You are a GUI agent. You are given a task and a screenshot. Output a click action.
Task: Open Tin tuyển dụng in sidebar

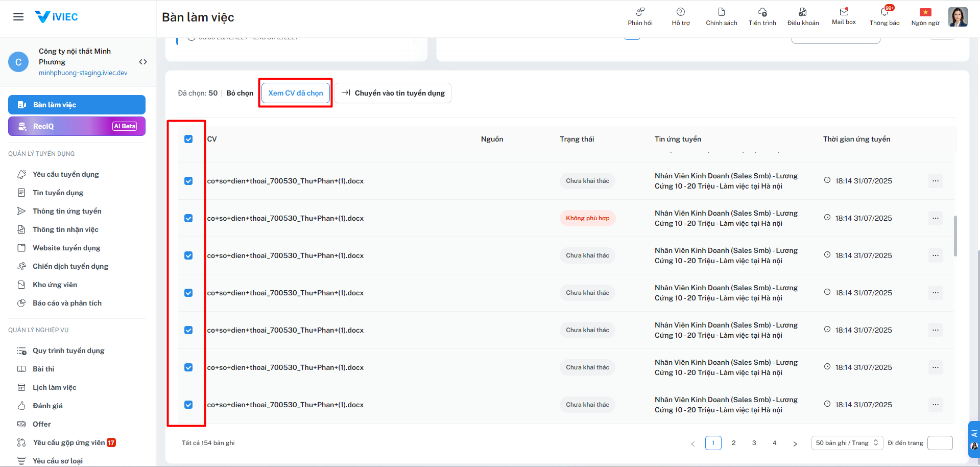(x=58, y=193)
